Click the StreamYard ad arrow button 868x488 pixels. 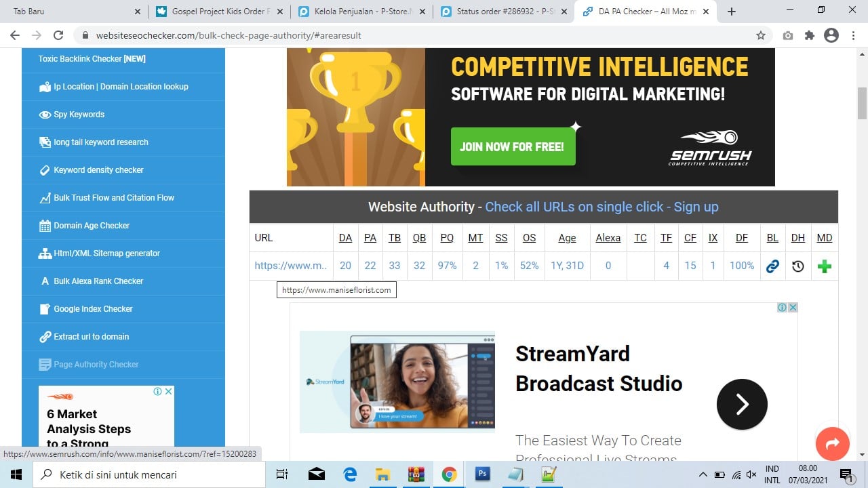[742, 405]
